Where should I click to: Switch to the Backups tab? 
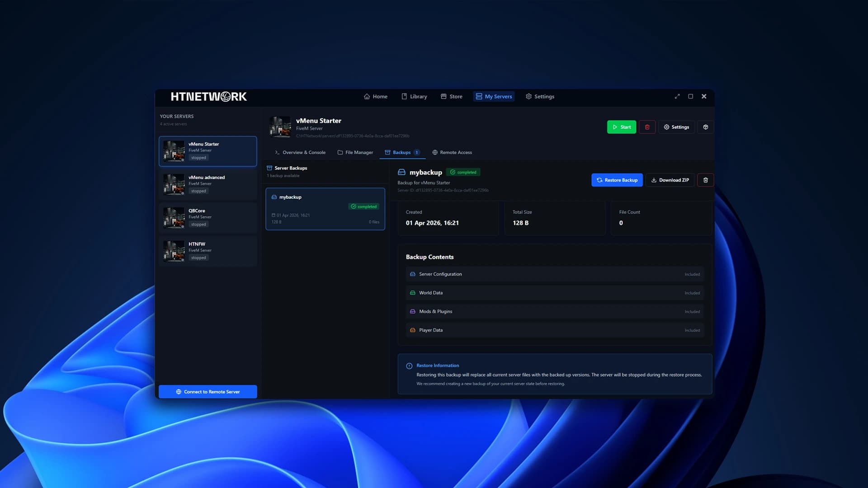tap(401, 152)
